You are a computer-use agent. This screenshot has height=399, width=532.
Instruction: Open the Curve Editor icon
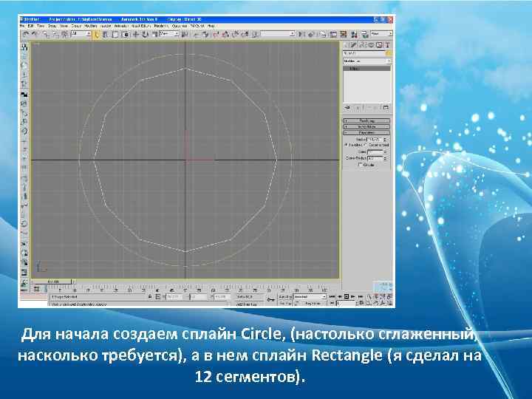click(x=333, y=34)
